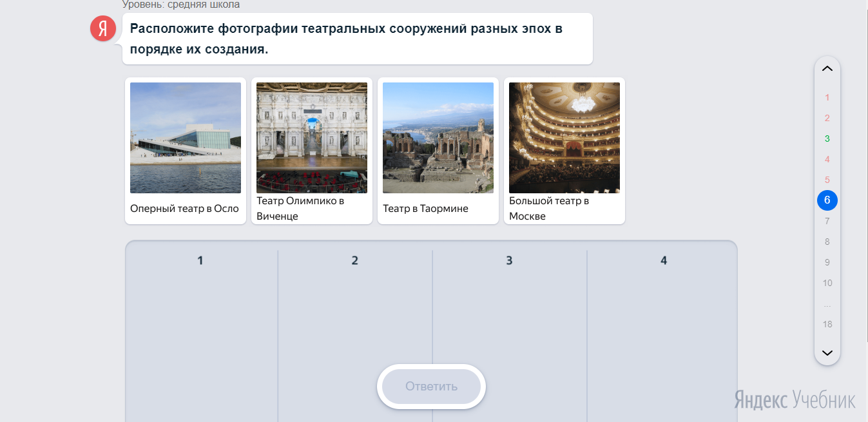Navigate to question 7
The width and height of the screenshot is (868, 422).
(x=827, y=222)
